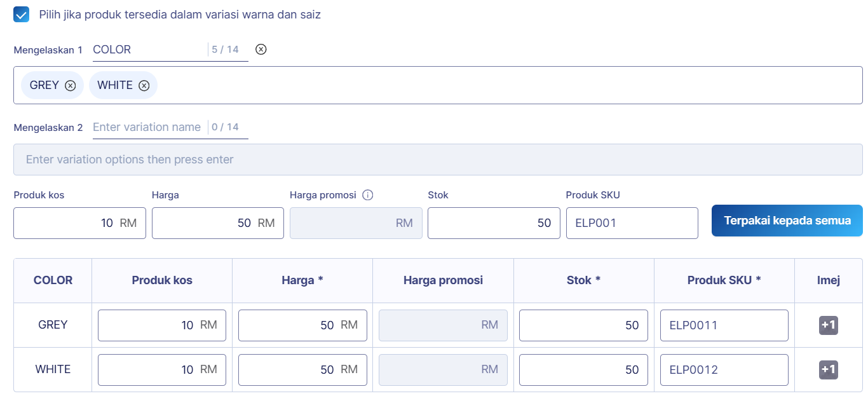Focus the COLOR variation name field
868x396 pixels.
(149, 50)
